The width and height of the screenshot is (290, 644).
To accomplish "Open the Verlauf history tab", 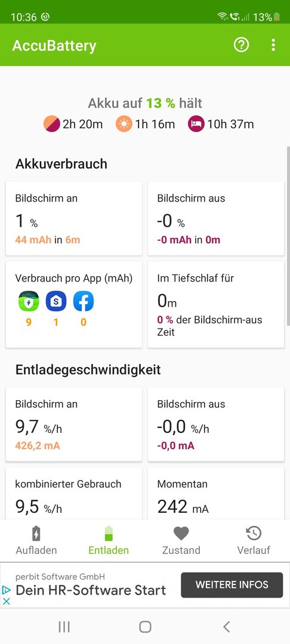I will point(254,540).
